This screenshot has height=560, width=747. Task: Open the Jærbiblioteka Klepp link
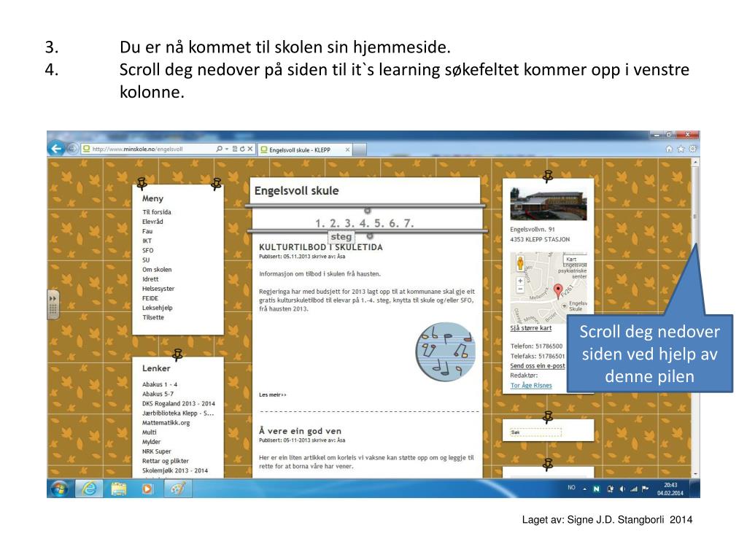click(x=178, y=413)
